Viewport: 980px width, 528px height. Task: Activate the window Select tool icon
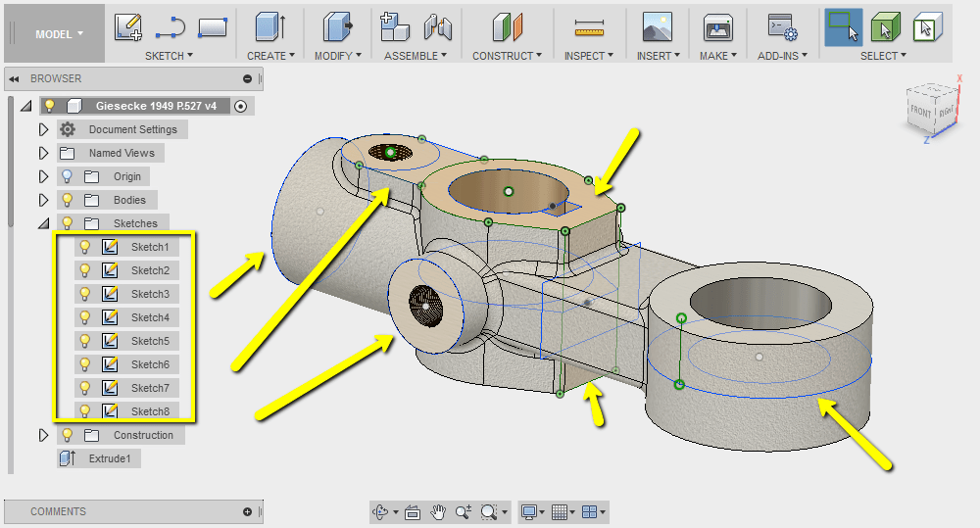click(x=843, y=27)
